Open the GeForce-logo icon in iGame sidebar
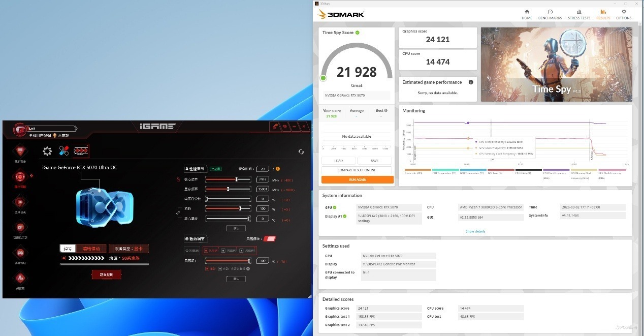Viewport: 644px width, 336px height. [20, 227]
